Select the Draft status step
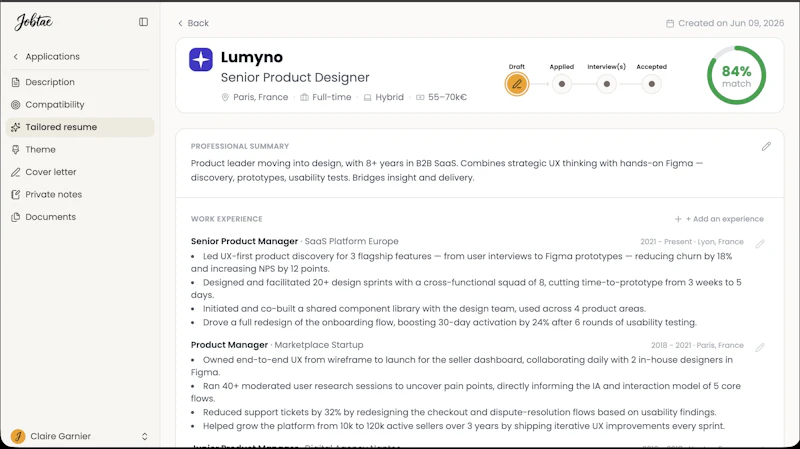The image size is (800, 449). tap(517, 84)
